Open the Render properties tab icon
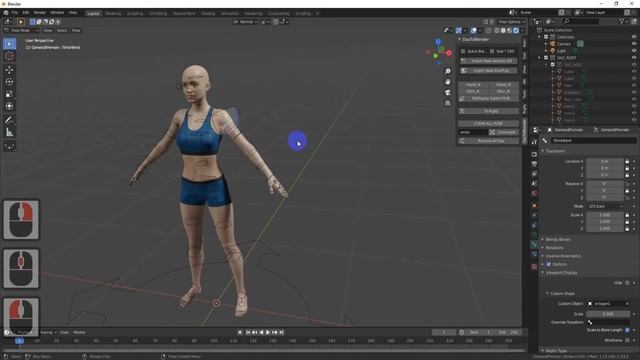Viewport: 640px width, 360px height. click(534, 155)
